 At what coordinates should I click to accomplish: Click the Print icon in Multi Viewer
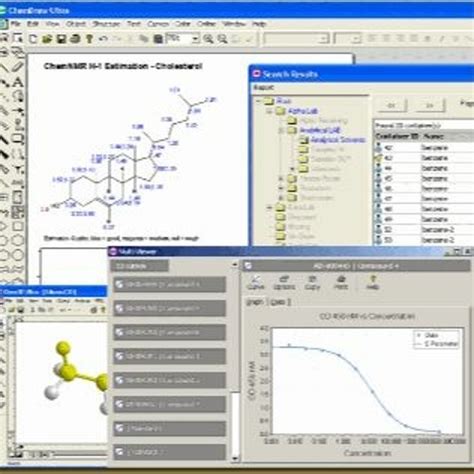[341, 282]
